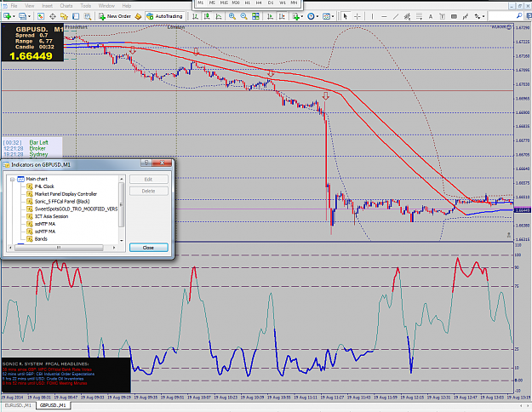This screenshot has width=532, height=412.
Task: Open the Strategy Tester icon
Action: [x=88, y=16]
